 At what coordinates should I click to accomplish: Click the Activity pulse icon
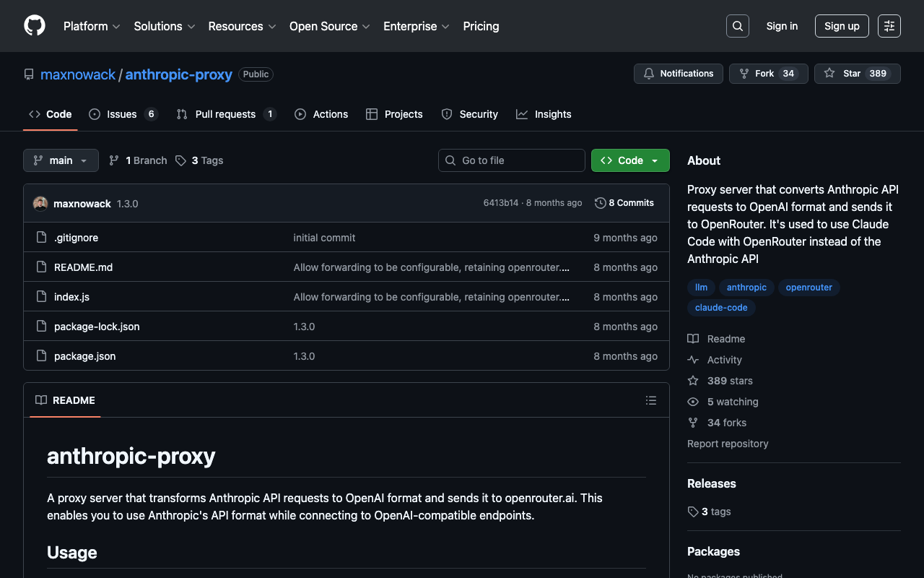tap(693, 360)
